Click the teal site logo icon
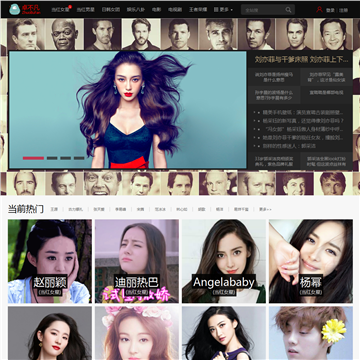Screen dimensions: 360x360 15,9
